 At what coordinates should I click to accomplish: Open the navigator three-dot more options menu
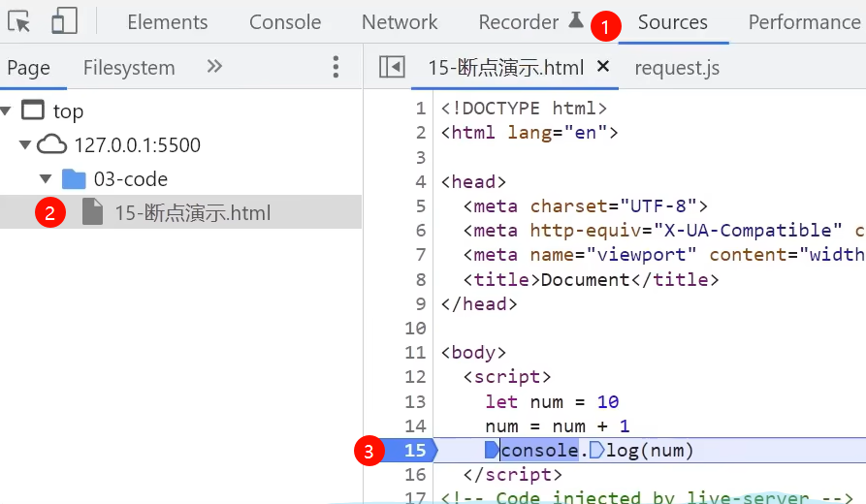pos(336,67)
